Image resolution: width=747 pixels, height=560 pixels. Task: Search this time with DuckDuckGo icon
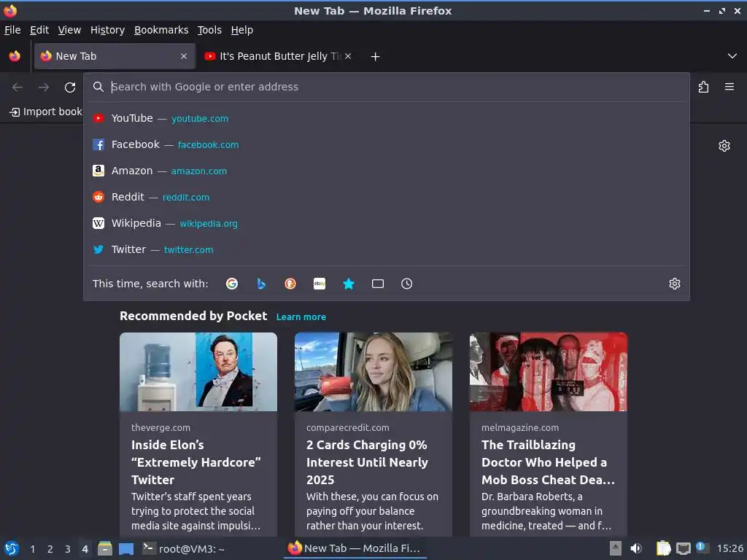290,284
